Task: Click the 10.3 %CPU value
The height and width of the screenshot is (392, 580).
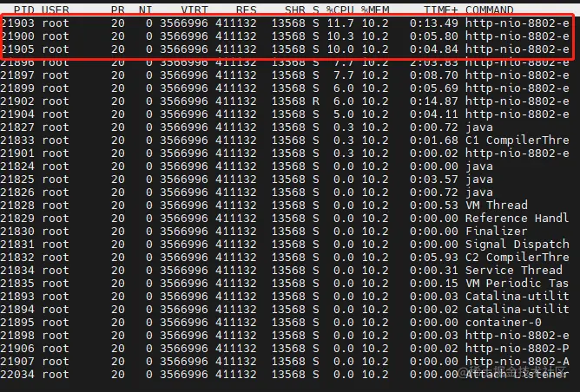Action: pos(340,36)
